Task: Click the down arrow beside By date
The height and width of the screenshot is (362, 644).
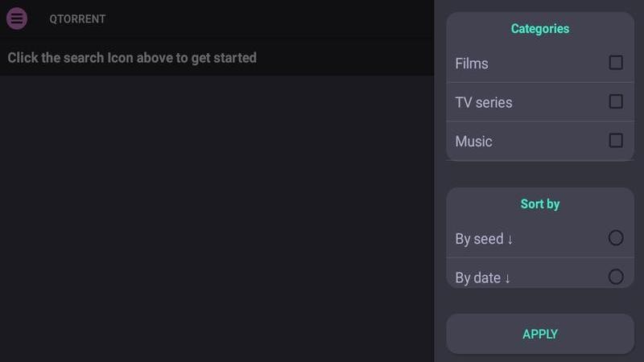Action: click(x=508, y=278)
